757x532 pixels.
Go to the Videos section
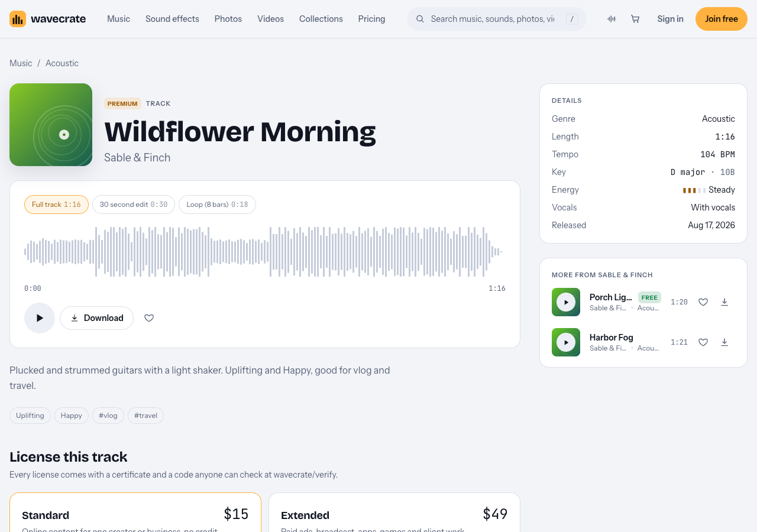pos(270,19)
